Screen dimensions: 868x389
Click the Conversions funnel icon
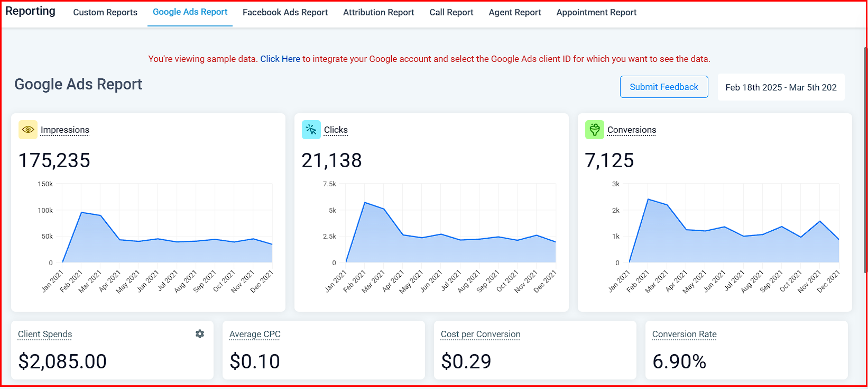[594, 130]
